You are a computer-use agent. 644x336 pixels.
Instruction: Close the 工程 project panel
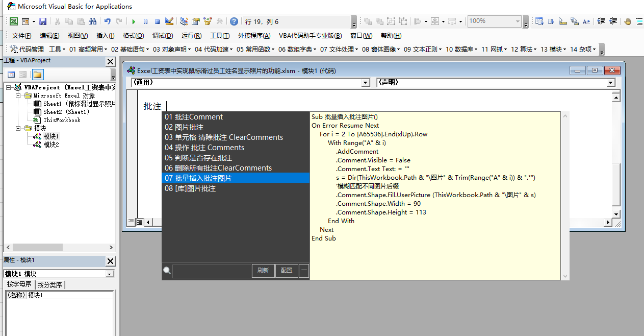pyautogui.click(x=110, y=61)
